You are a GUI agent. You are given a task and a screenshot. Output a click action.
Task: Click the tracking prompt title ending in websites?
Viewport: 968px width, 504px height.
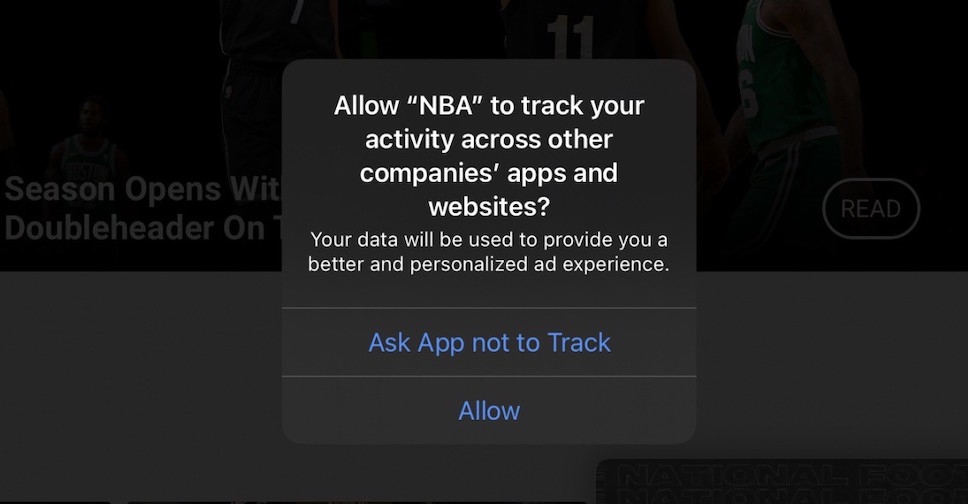click(x=489, y=156)
